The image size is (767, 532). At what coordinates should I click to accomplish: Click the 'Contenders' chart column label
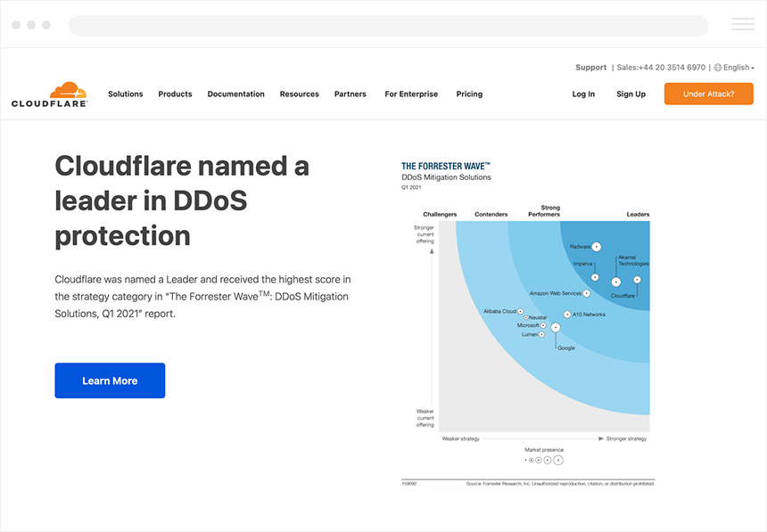pyautogui.click(x=491, y=214)
